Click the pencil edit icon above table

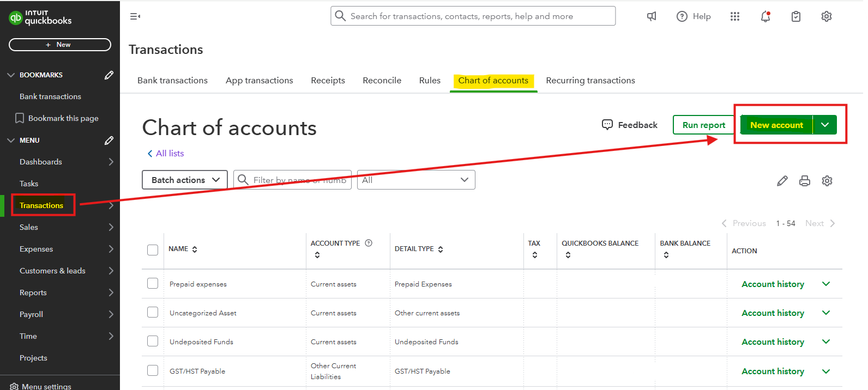click(x=782, y=181)
